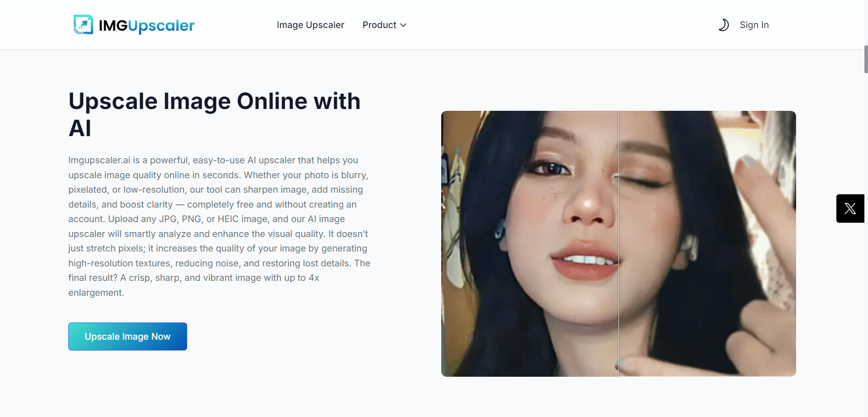Click the open eye in the enhanced portrait

[x=549, y=169]
